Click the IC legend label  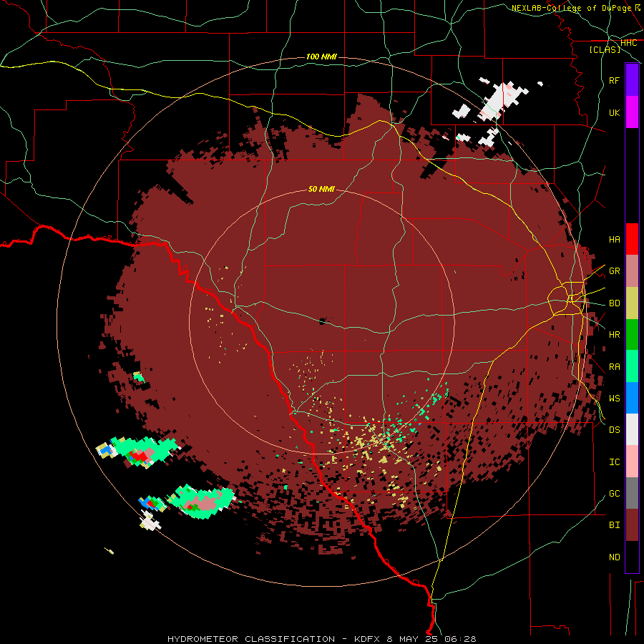(615, 462)
